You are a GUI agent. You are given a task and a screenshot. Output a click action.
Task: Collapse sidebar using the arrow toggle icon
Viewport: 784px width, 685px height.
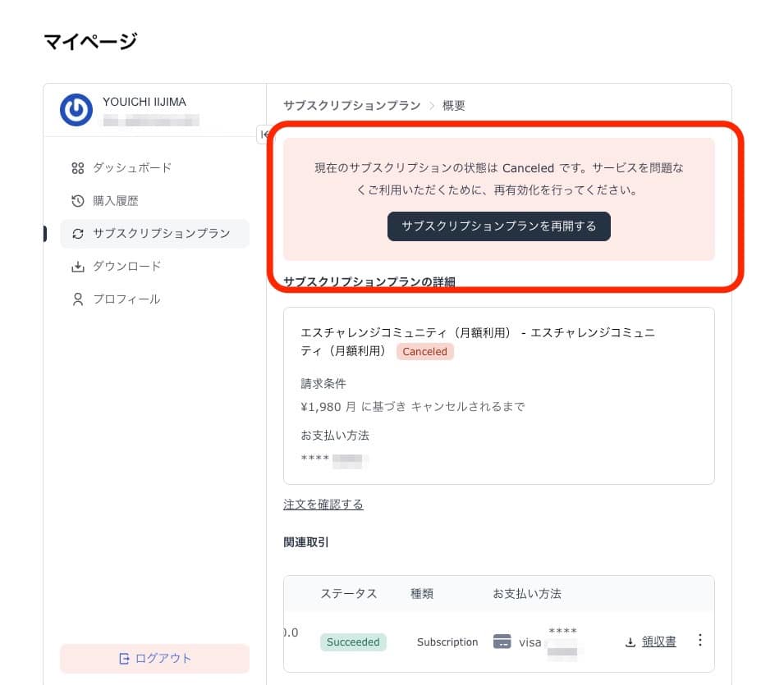click(264, 135)
